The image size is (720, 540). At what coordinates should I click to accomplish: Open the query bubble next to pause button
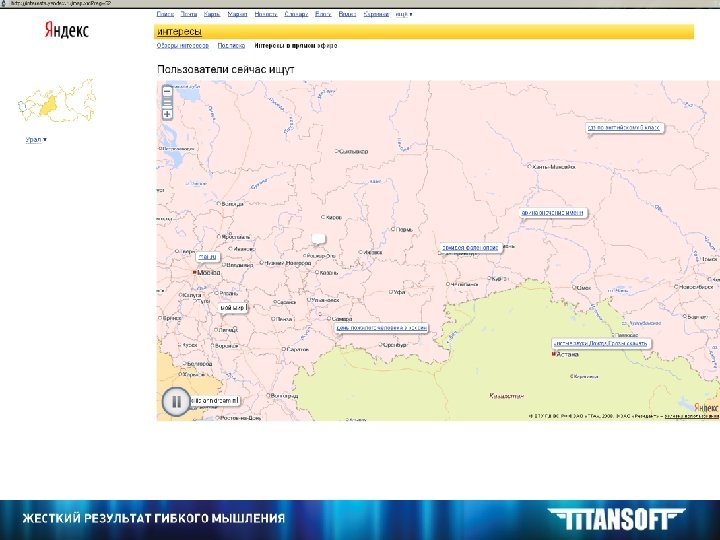(x=215, y=400)
